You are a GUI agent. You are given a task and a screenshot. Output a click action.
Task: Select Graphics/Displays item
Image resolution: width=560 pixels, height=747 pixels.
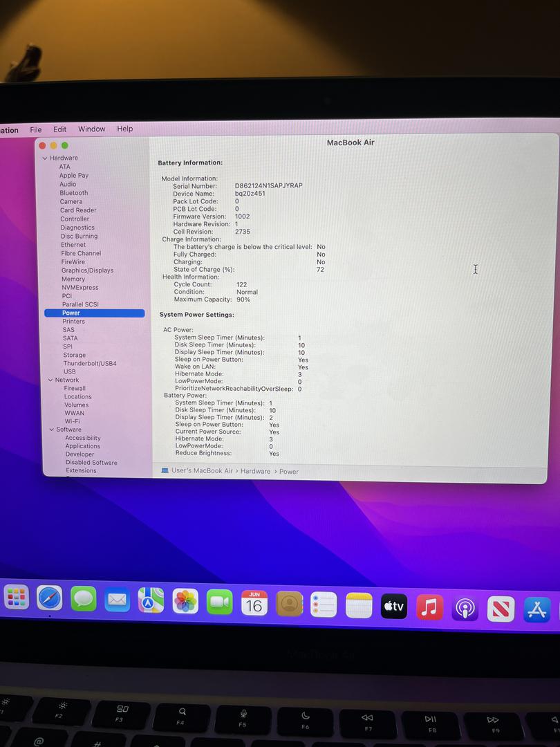88,270
